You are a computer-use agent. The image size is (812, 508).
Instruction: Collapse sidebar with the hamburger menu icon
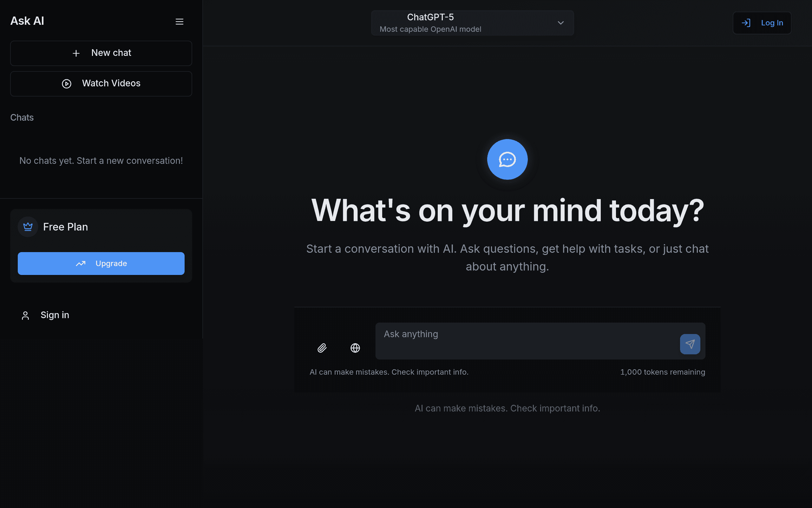coord(180,22)
